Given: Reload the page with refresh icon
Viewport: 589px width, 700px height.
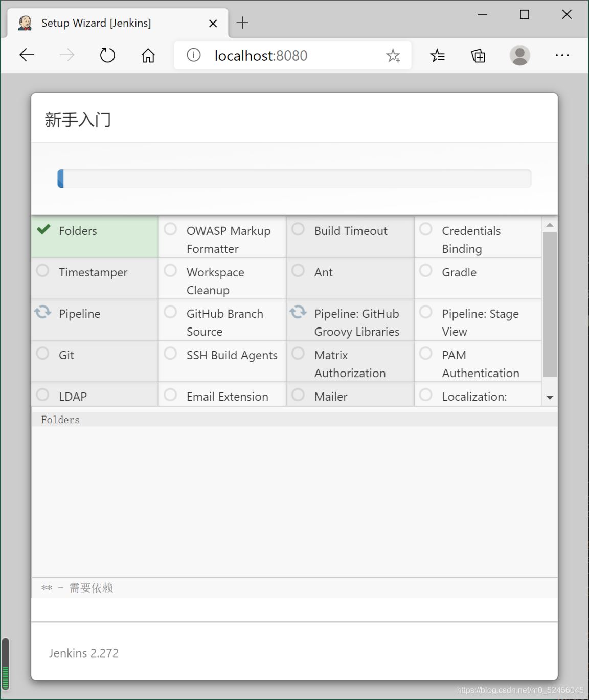Looking at the screenshot, I should [x=107, y=55].
